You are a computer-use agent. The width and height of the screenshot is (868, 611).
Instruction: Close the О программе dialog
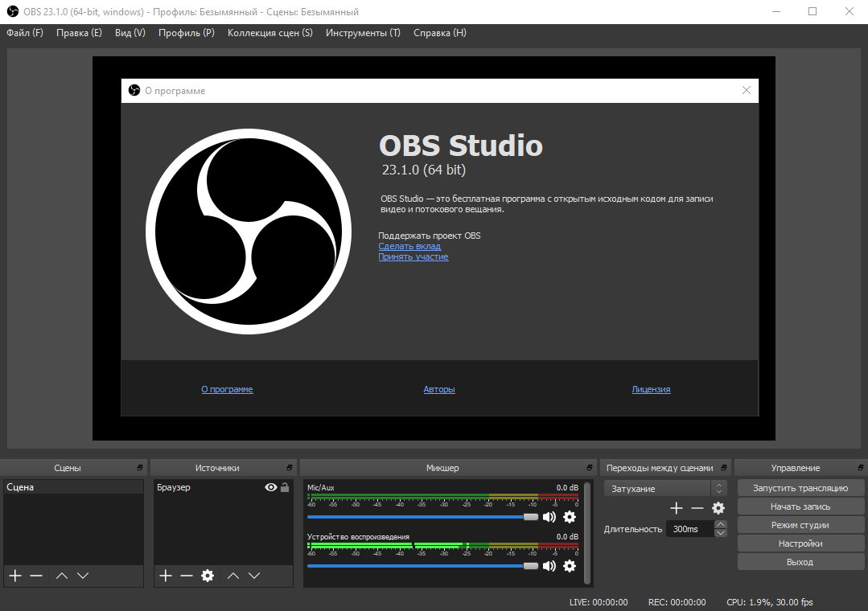(747, 90)
